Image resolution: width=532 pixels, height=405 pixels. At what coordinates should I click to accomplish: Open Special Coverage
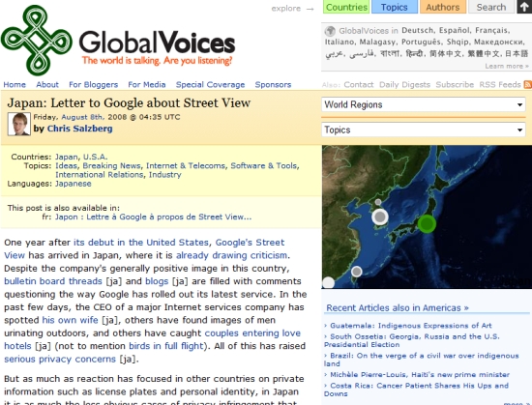[210, 84]
